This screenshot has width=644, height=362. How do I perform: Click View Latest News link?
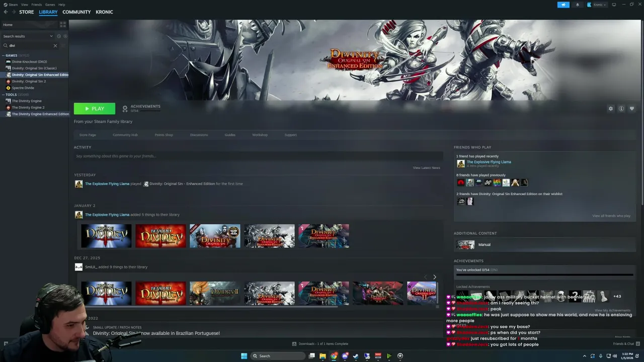[x=426, y=168]
